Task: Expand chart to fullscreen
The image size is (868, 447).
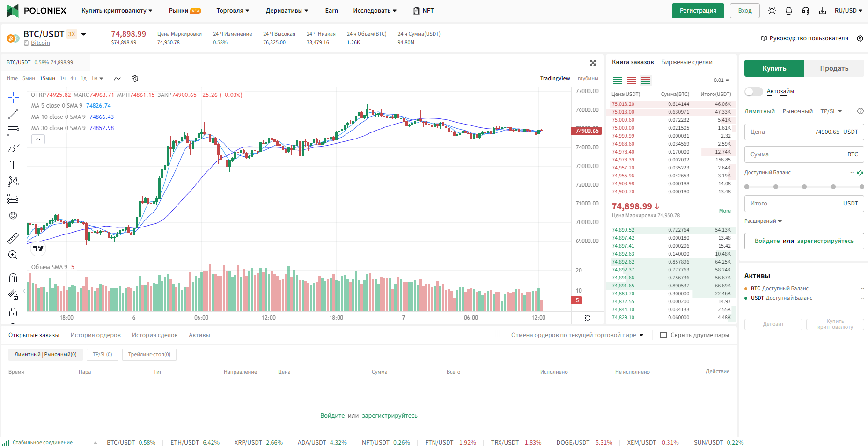Action: pos(593,63)
